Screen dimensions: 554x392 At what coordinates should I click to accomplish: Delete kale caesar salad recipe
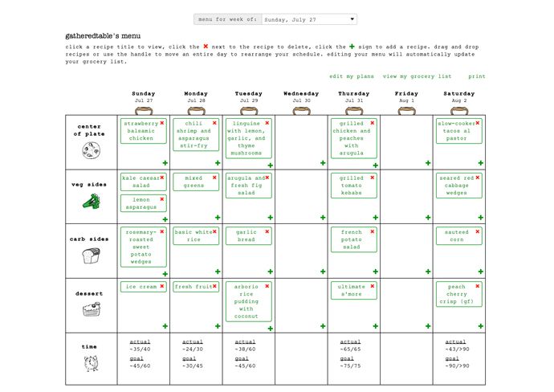[162, 178]
